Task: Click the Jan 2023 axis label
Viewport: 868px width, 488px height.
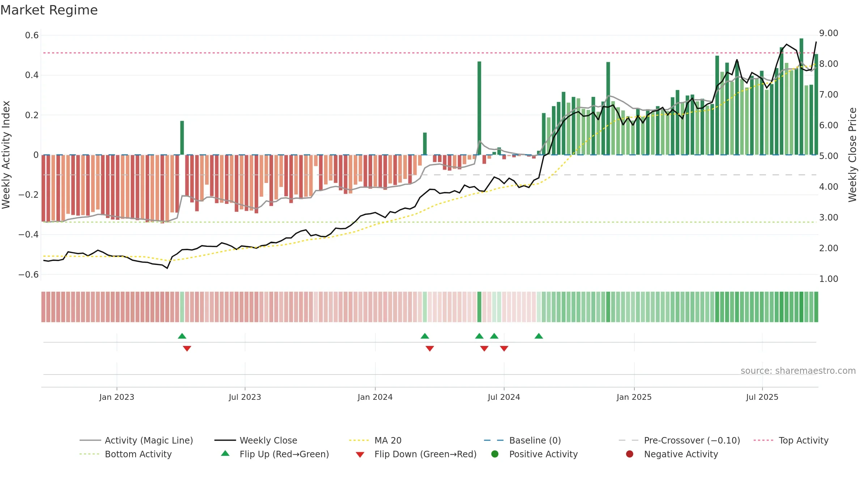Action: tap(117, 397)
